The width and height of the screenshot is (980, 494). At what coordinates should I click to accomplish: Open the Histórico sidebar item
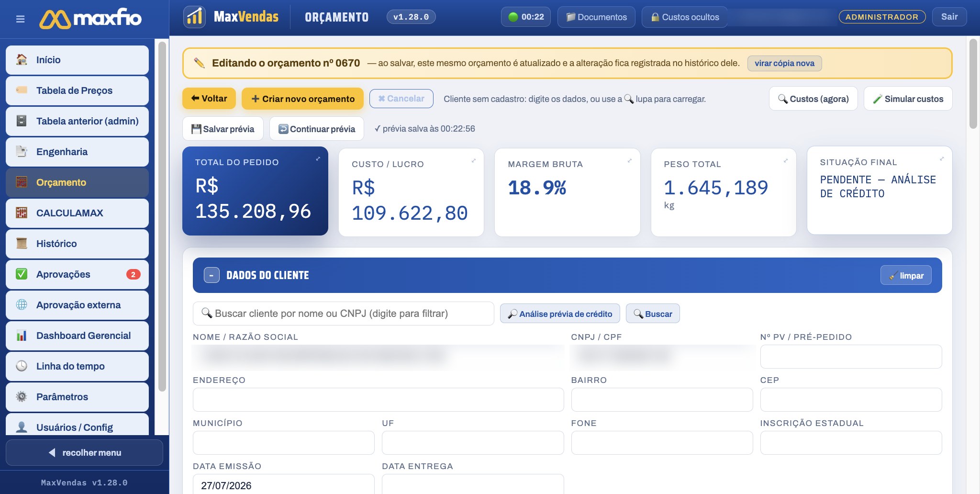(77, 244)
